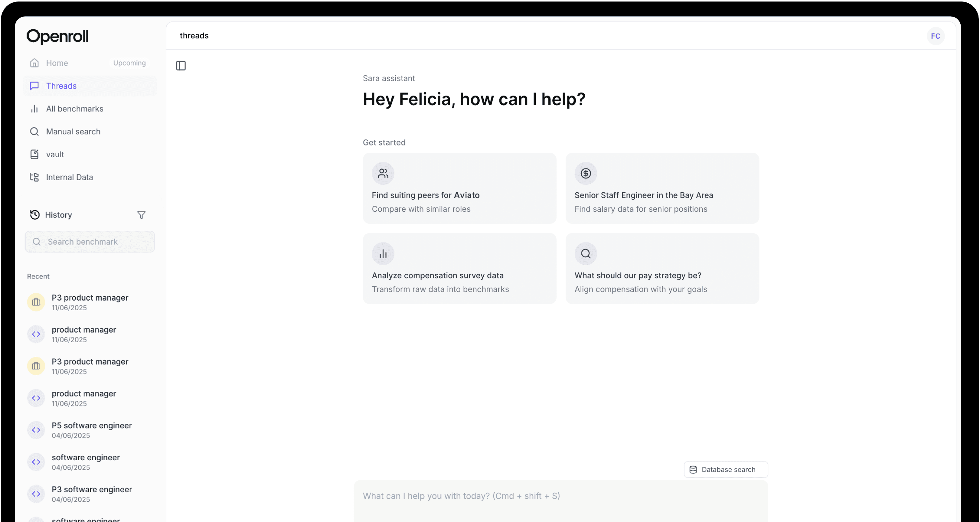
Task: Click the All benchmarks bar chart icon
Action: [x=34, y=109]
